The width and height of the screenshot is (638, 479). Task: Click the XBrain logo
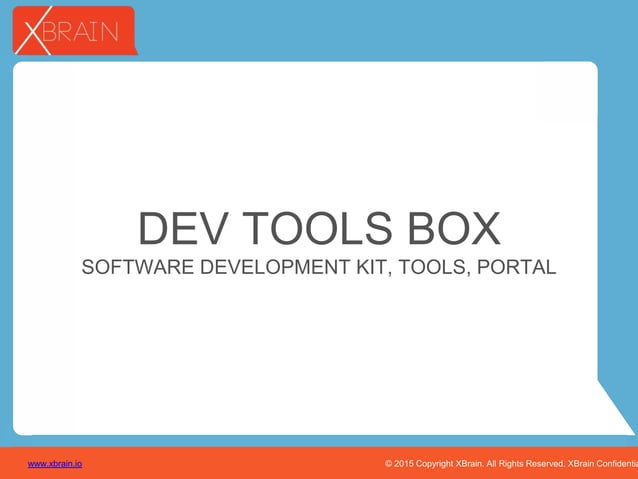click(75, 31)
